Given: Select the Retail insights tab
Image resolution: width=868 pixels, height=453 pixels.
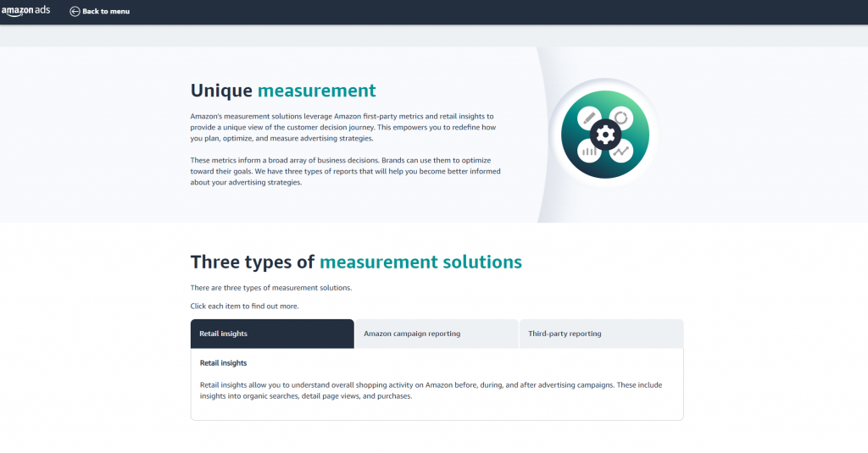Looking at the screenshot, I should click(x=272, y=334).
